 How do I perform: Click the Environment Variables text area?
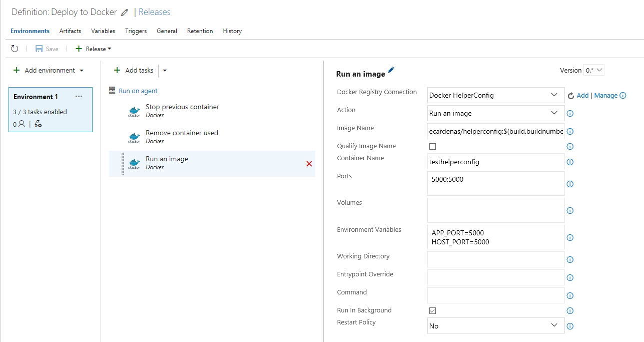[496, 237]
